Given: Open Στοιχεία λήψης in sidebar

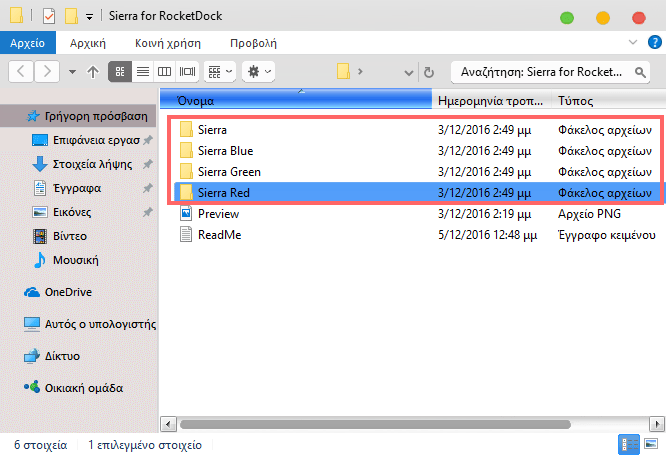Looking at the screenshot, I should [83, 164].
